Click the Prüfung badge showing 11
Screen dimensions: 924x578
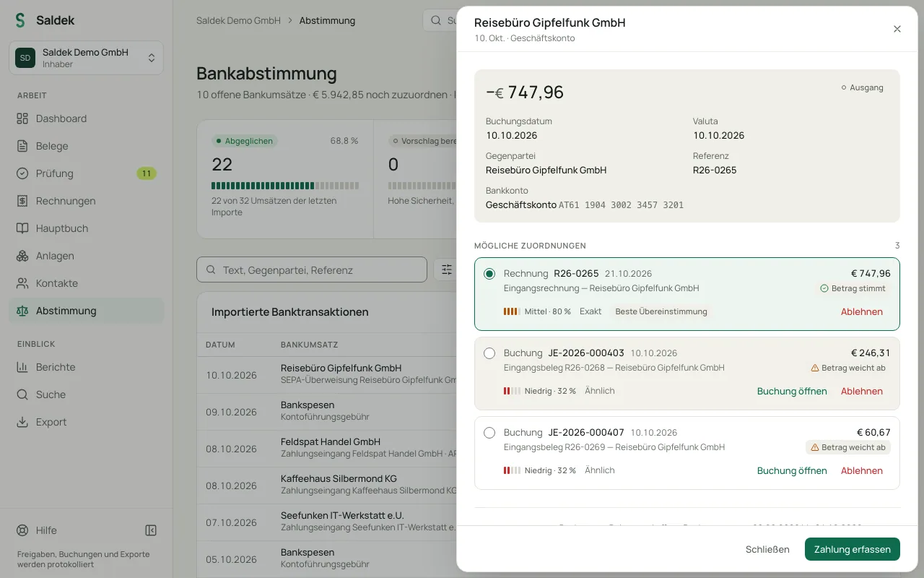coord(147,173)
